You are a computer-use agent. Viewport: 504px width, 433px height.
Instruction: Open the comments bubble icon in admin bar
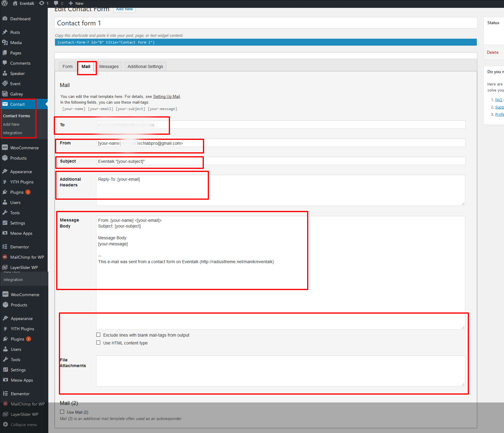click(x=56, y=3)
